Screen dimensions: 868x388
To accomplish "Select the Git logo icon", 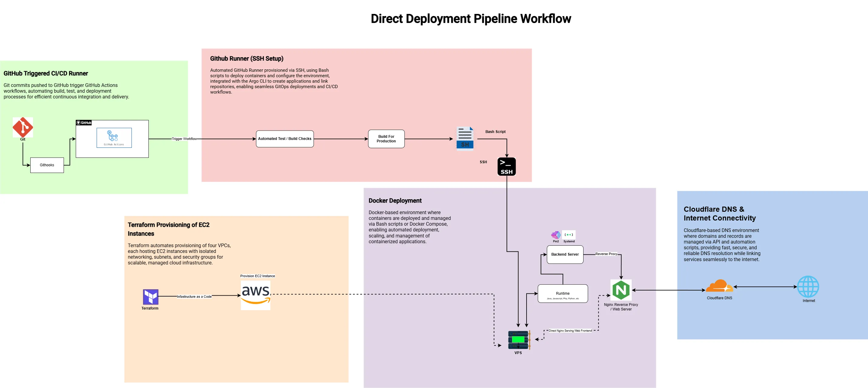I will pyautogui.click(x=23, y=127).
